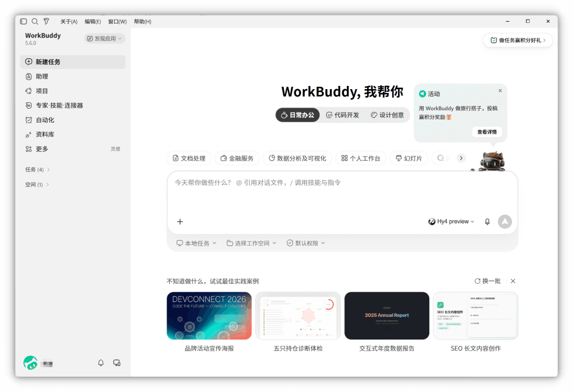
Task: Show more category chips with right arrow
Action: point(461,158)
